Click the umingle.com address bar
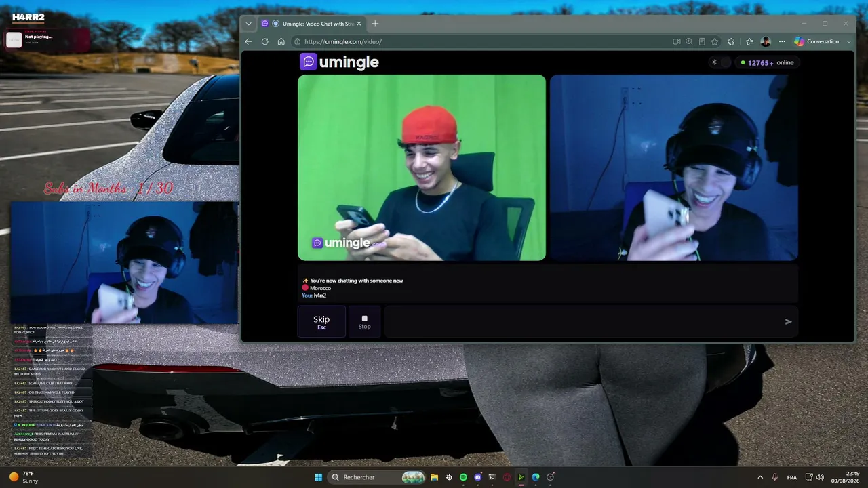Screen dimensions: 868x488 [x=481, y=41]
